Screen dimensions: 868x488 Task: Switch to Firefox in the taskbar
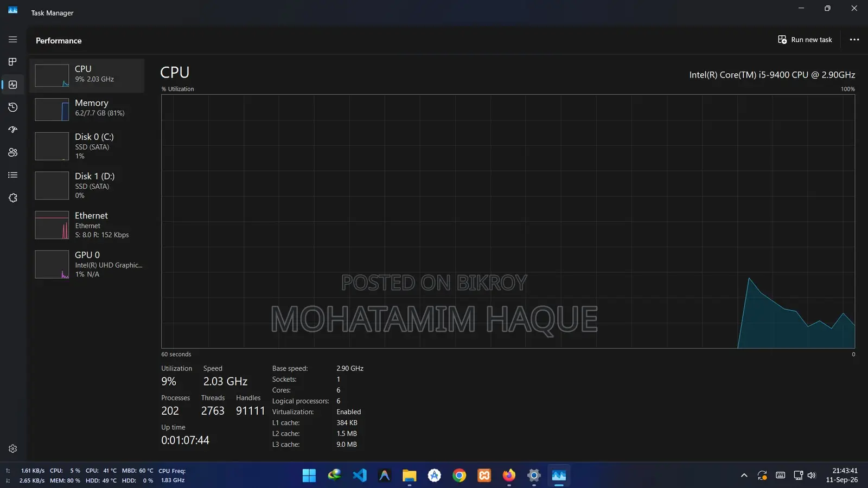coord(509,476)
